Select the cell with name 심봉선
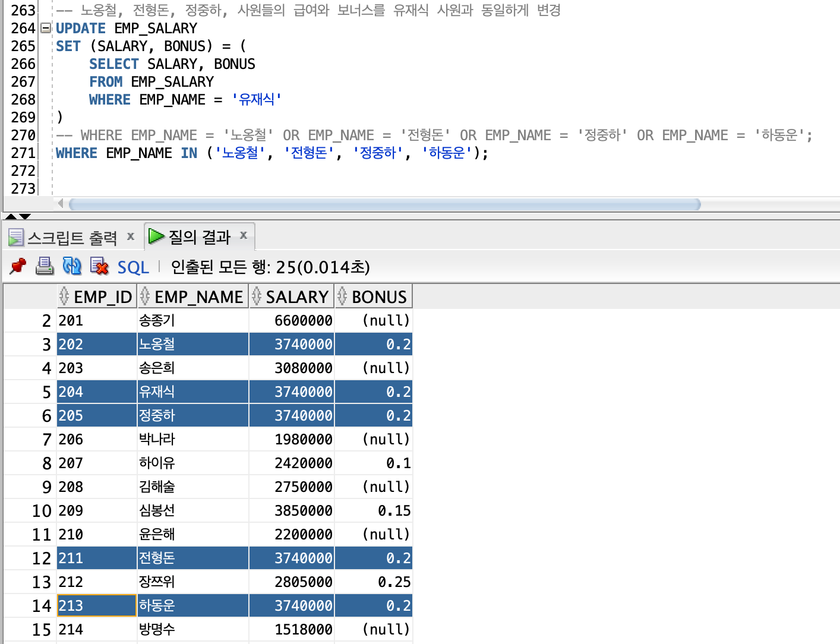This screenshot has width=840, height=644. [x=193, y=511]
